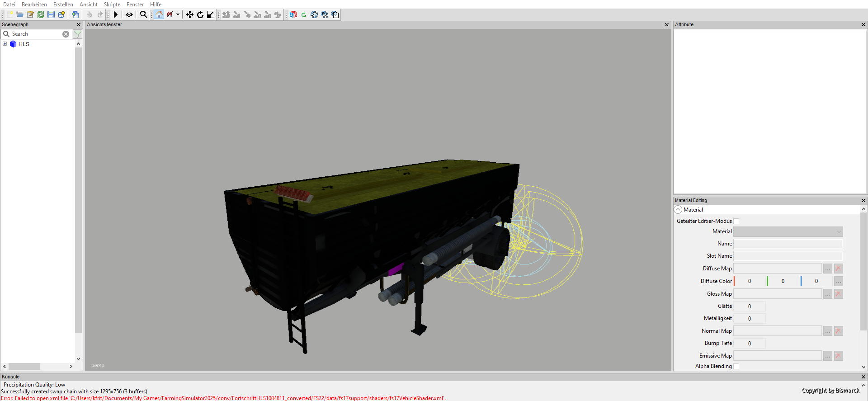Click the red Diffuse Color value field
868x401 pixels.
pos(750,281)
